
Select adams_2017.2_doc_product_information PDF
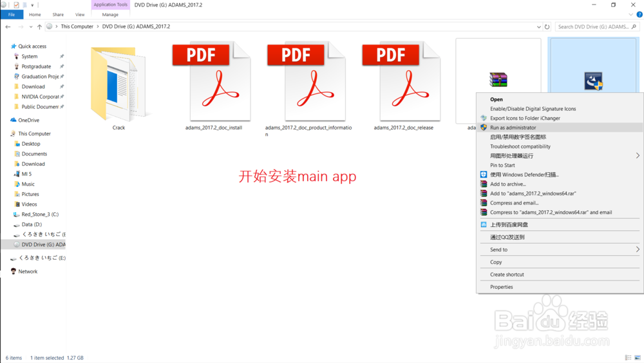click(308, 82)
